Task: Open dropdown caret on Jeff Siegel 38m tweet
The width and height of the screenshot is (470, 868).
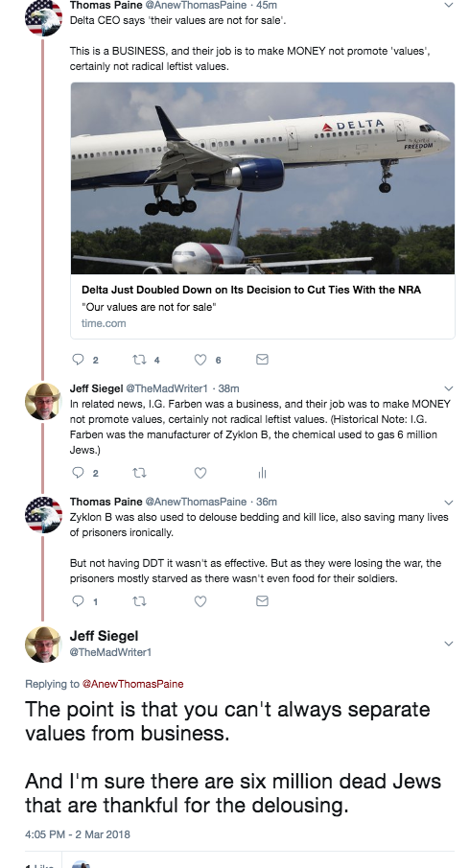Action: coord(449,388)
